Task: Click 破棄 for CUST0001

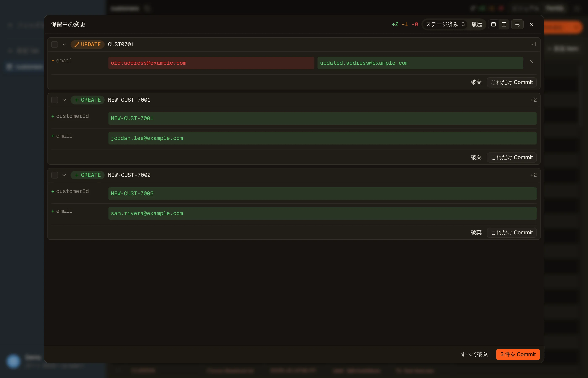Action: 476,82
